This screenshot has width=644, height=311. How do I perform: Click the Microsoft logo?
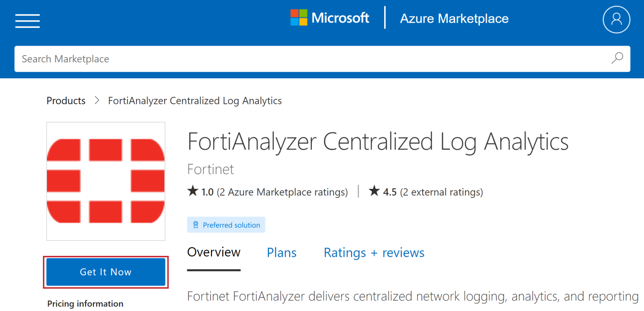(x=330, y=18)
